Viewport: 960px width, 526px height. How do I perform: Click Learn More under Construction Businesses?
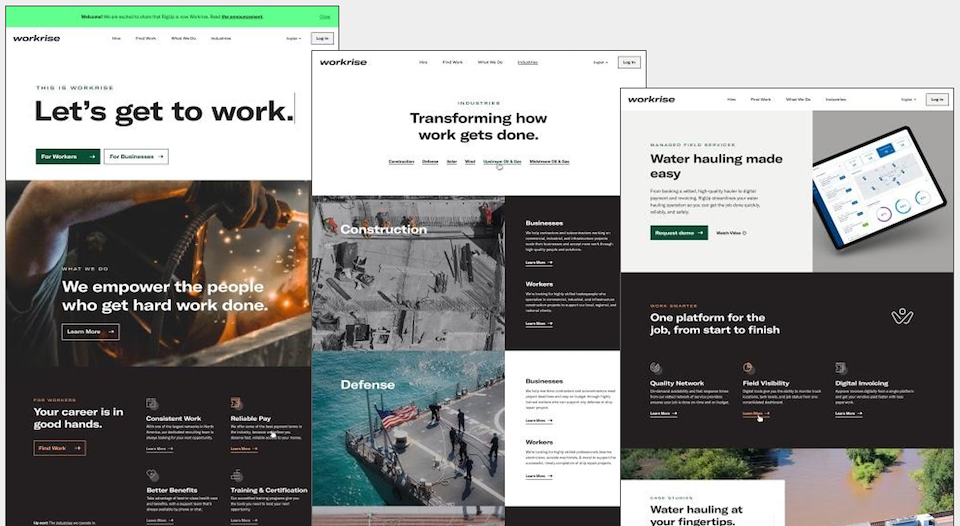coord(539,263)
